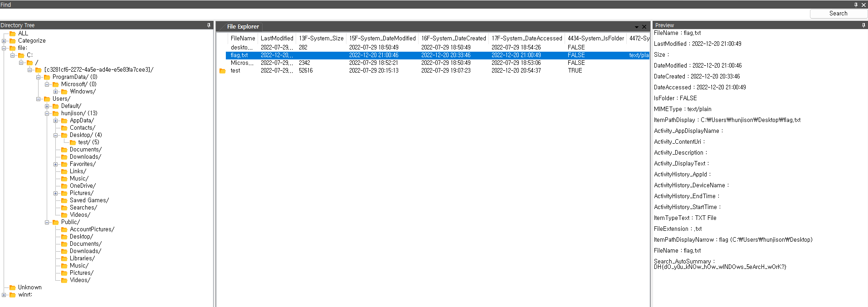Expand the Default/ user node

pos(47,106)
